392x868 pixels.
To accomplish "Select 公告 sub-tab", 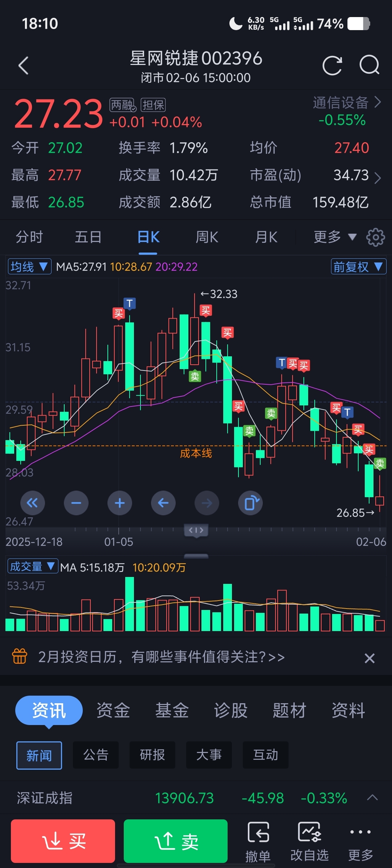I will click(x=96, y=755).
